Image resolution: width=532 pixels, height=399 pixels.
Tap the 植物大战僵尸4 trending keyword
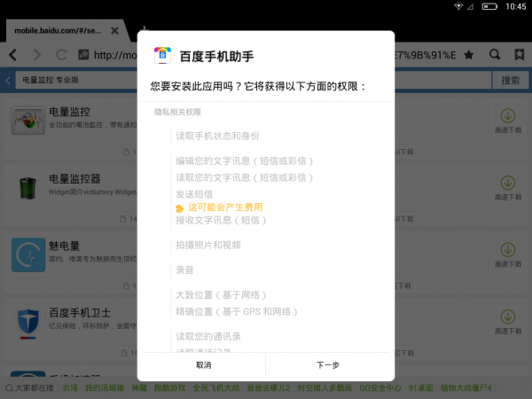[x=465, y=387]
